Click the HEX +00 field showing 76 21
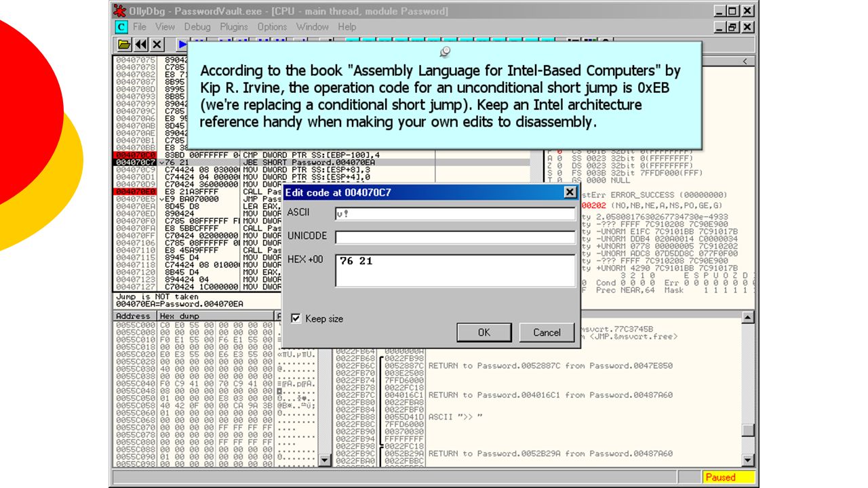 coord(455,270)
